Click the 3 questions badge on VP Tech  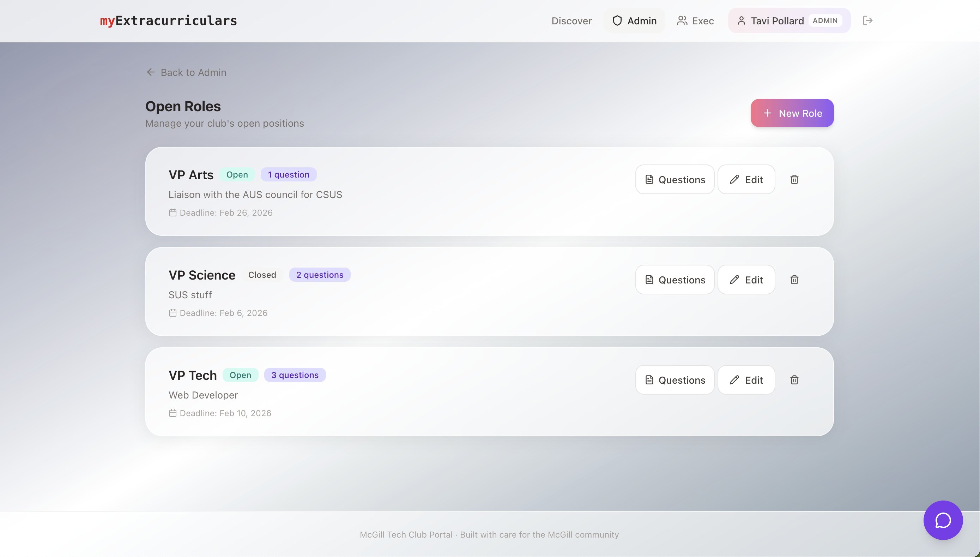pos(295,375)
